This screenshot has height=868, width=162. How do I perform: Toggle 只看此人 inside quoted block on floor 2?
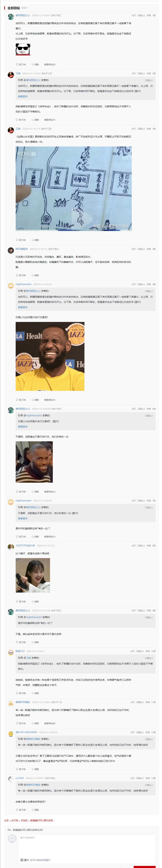point(149,80)
